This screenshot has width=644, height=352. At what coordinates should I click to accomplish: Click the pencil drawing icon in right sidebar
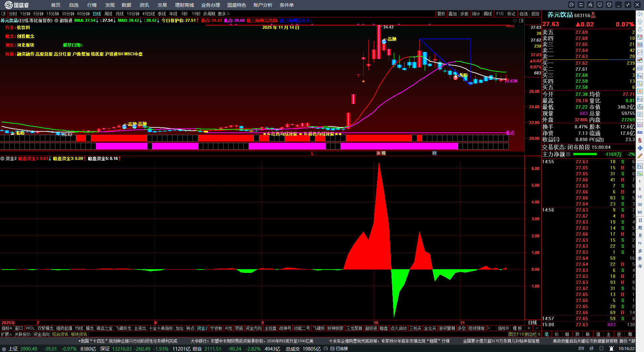click(x=640, y=156)
